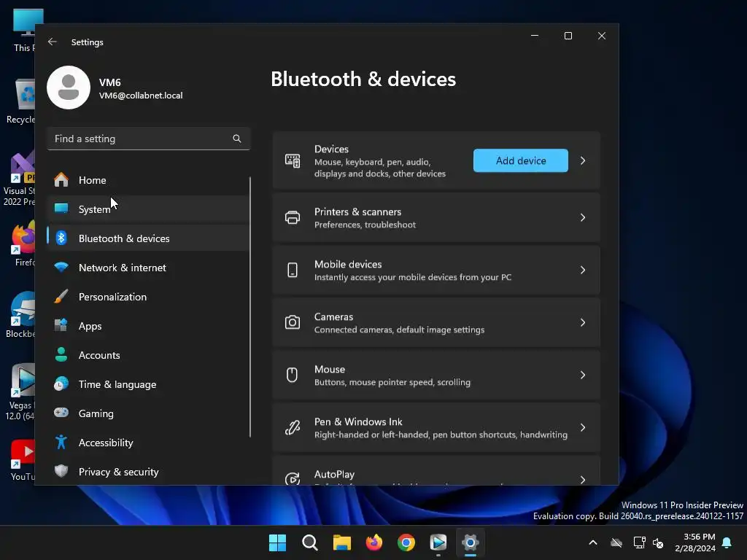Open Windows Start menu from taskbar
The image size is (747, 560).
[x=277, y=542]
